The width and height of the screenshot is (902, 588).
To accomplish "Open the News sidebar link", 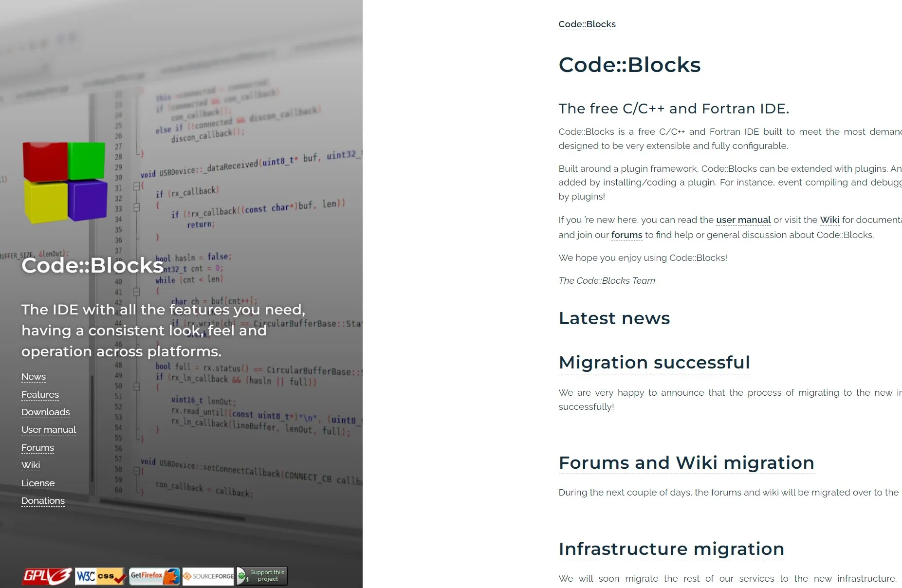I will click(x=34, y=377).
